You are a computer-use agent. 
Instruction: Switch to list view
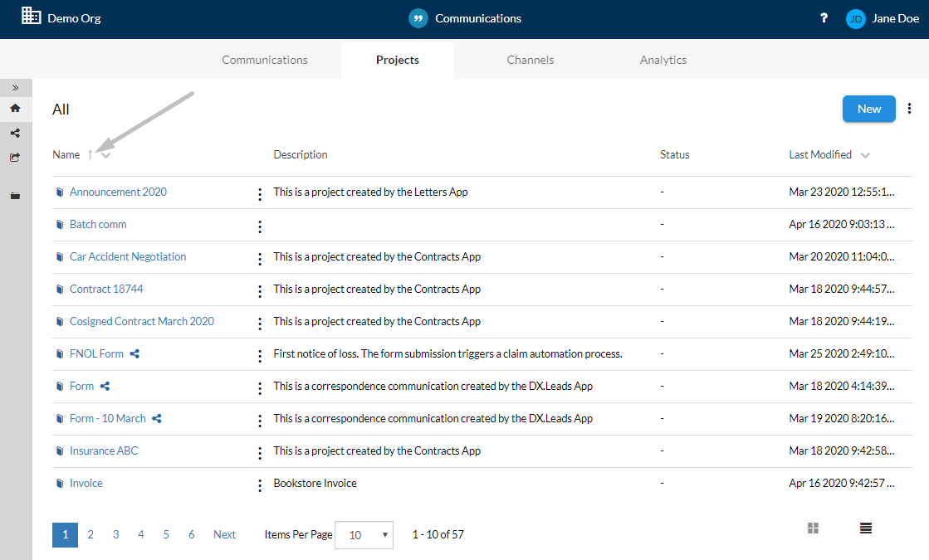point(866,528)
